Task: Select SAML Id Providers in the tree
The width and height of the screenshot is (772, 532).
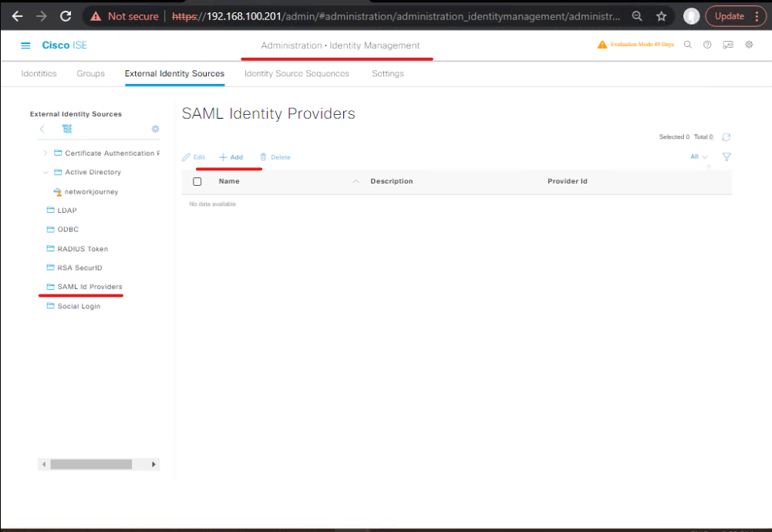Action: (89, 286)
